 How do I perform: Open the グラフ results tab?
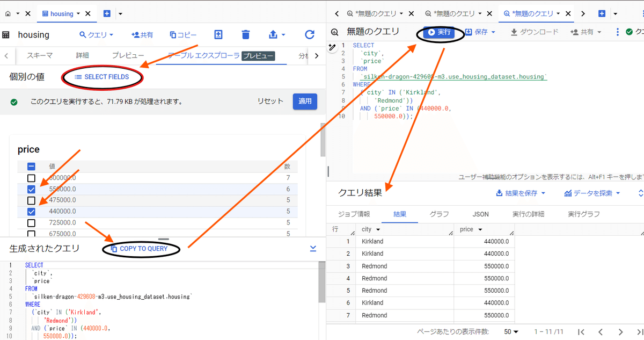(439, 214)
